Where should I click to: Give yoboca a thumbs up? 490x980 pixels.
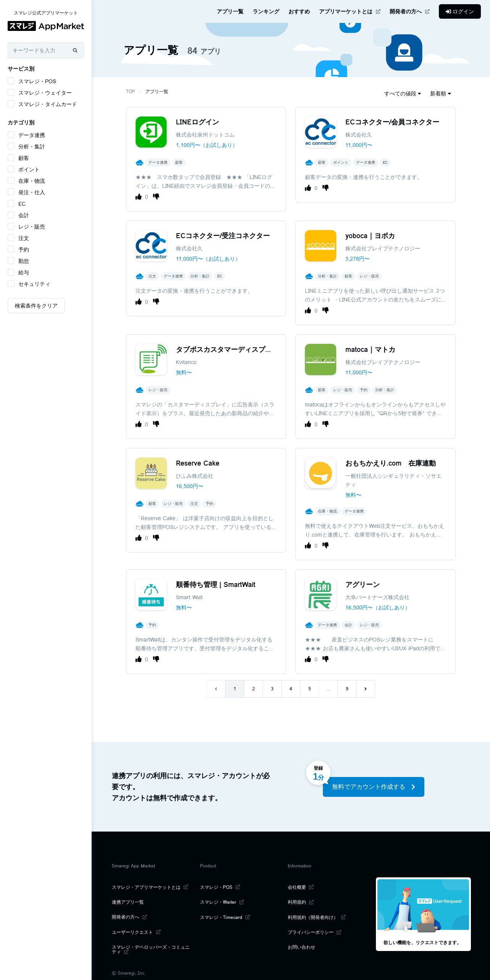click(308, 311)
